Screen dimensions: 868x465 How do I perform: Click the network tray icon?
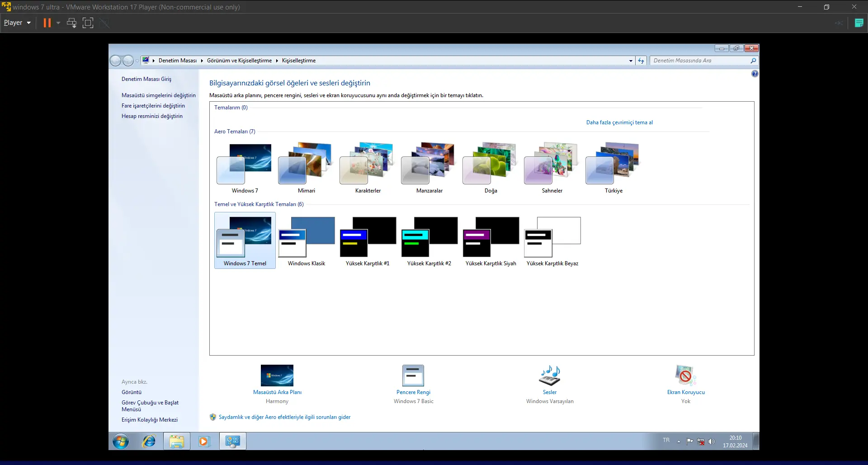(701, 442)
